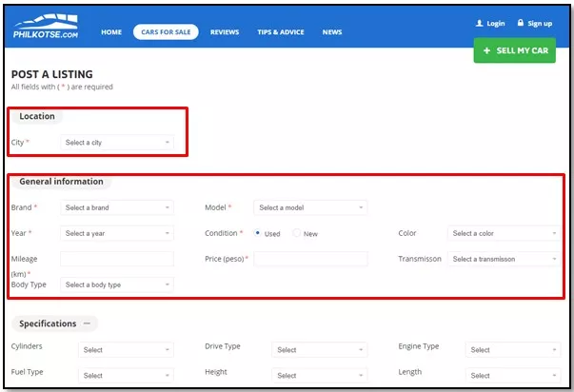Open the Select a model dropdown
574x392 pixels.
click(310, 207)
